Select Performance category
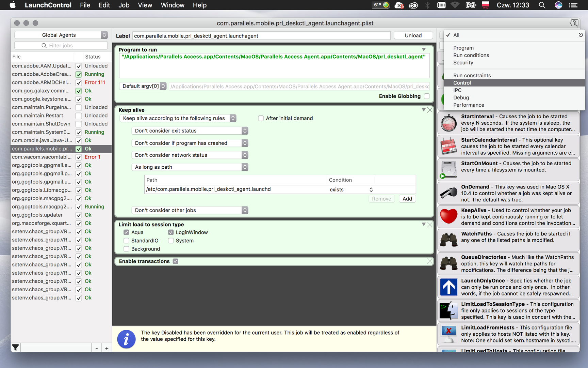The width and height of the screenshot is (588, 368). 514,105
